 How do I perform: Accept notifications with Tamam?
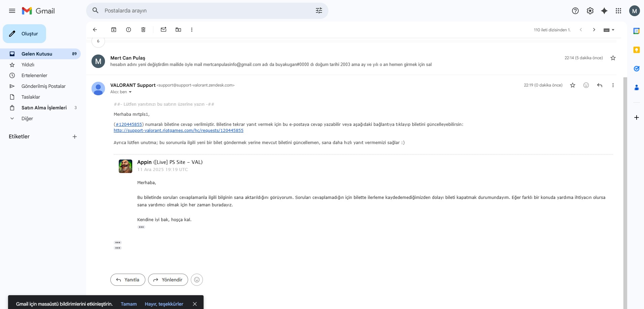tap(129, 304)
